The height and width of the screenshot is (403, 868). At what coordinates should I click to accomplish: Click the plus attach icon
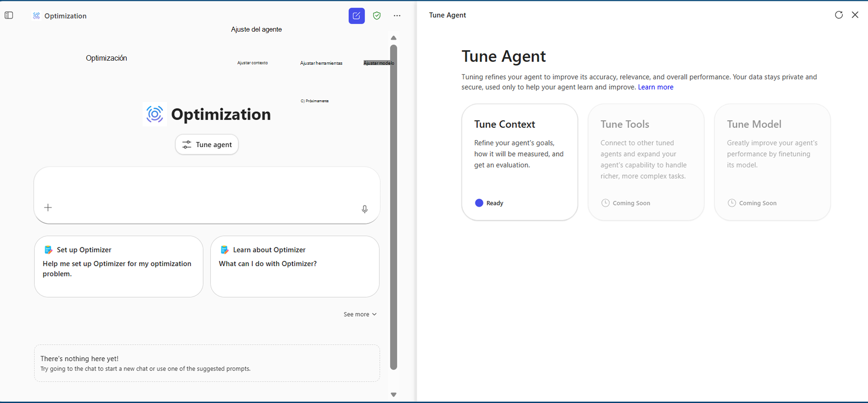coord(48,208)
